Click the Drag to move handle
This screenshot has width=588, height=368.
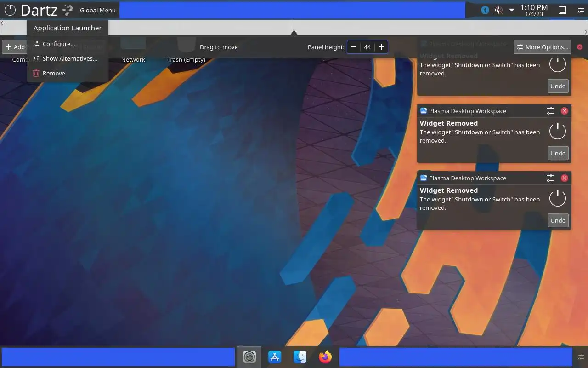(219, 47)
